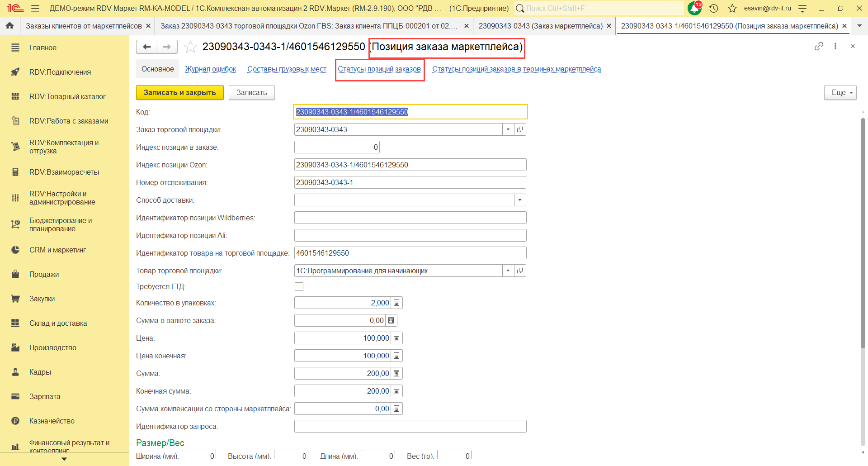868x466 pixels.
Task: Open calculator for the Цена field
Action: tap(396, 338)
